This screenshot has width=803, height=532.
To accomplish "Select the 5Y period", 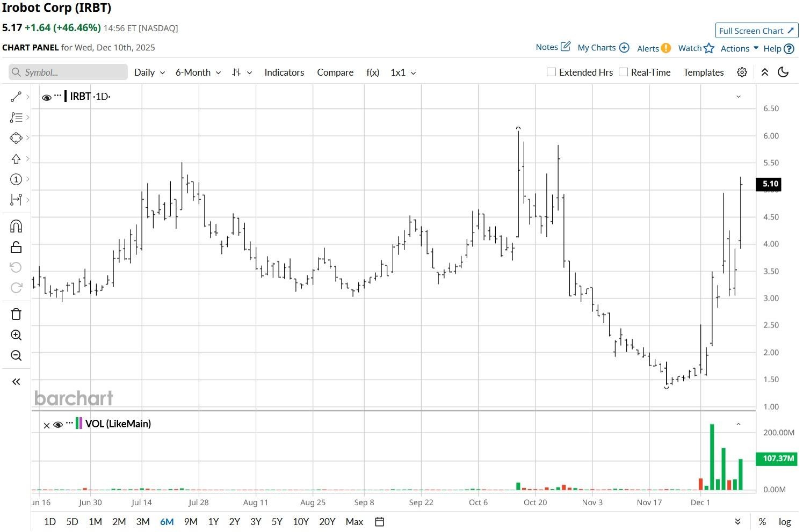I will coord(277,522).
